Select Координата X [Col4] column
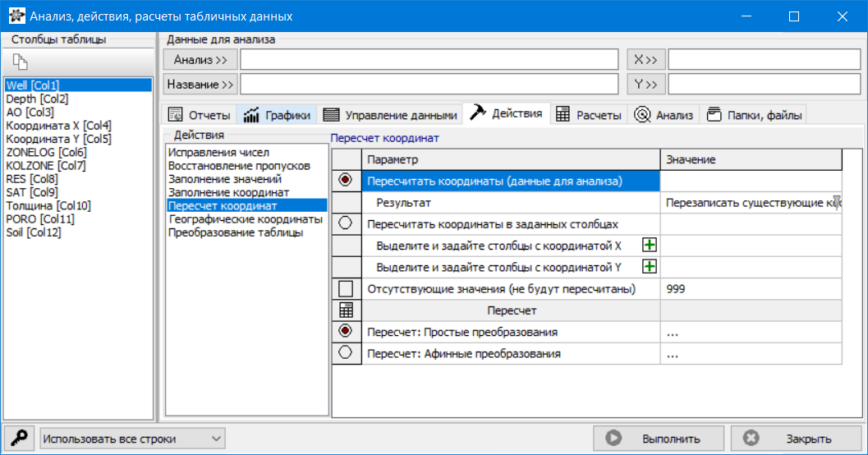 (x=58, y=126)
